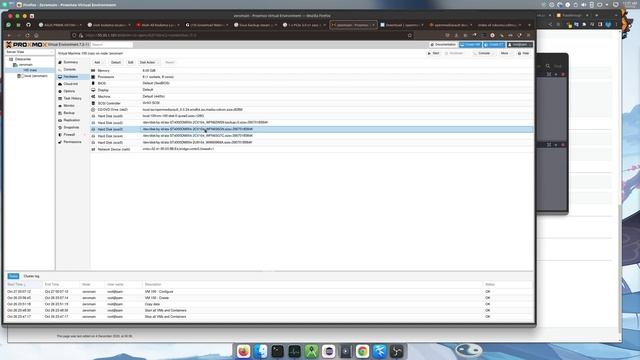Screen dimensions: 640x360
Task: Switch to the Download browser tab
Action: coord(402,25)
